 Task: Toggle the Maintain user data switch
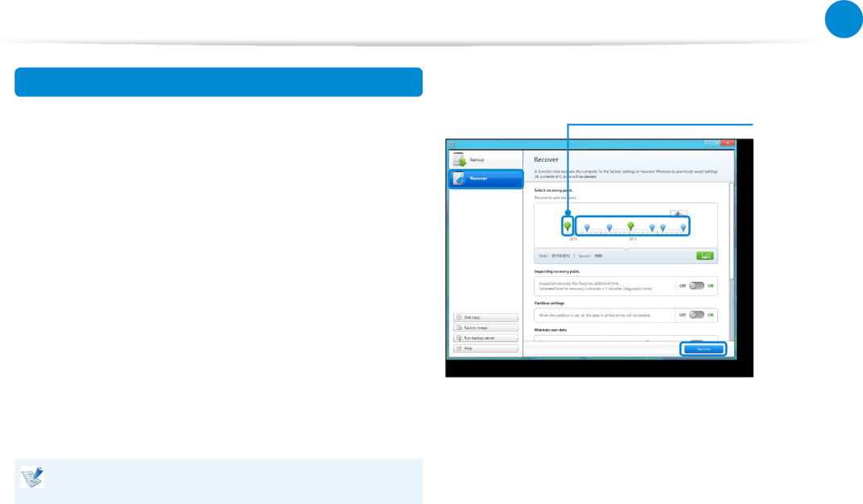tap(696, 342)
